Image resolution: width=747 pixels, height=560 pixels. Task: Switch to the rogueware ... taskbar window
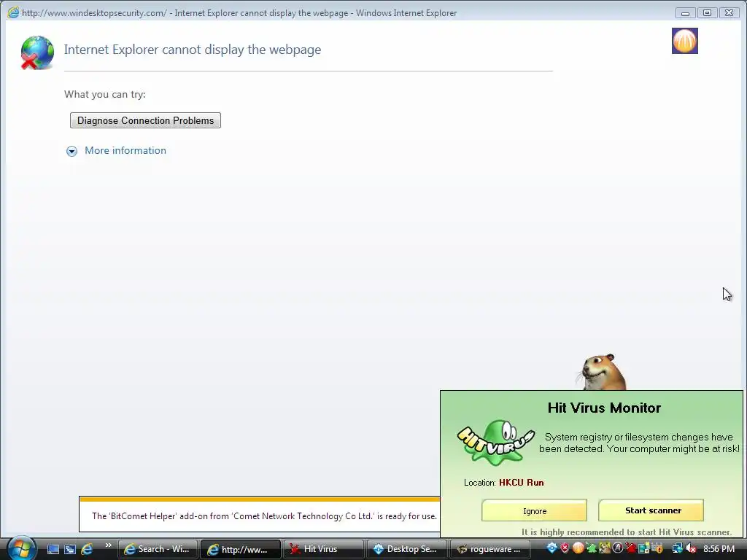click(x=490, y=549)
